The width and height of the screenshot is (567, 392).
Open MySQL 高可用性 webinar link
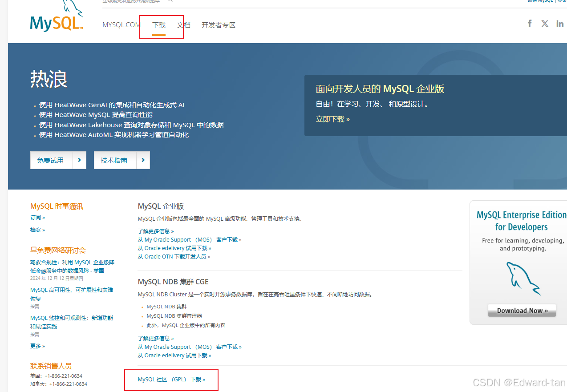pos(72,294)
